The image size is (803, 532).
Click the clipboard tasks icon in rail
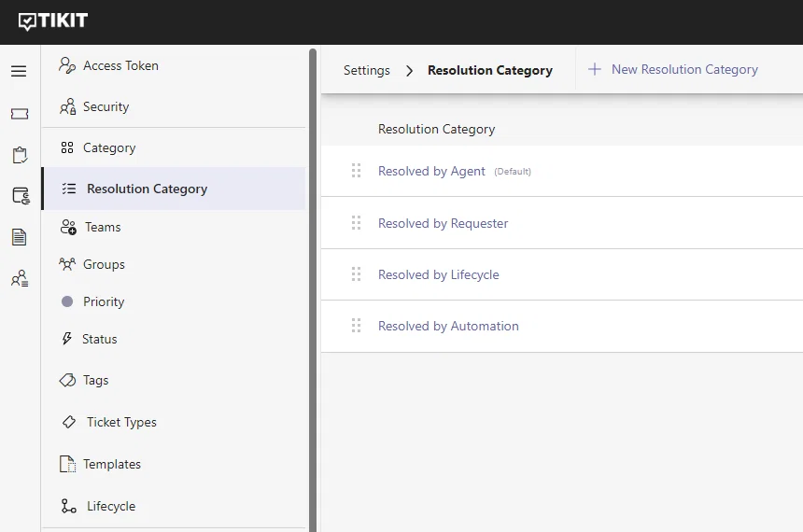pyautogui.click(x=20, y=155)
